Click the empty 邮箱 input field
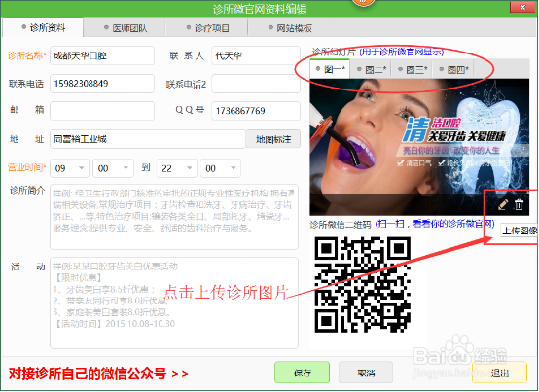Screen dimensions: 539x392 point(102,111)
